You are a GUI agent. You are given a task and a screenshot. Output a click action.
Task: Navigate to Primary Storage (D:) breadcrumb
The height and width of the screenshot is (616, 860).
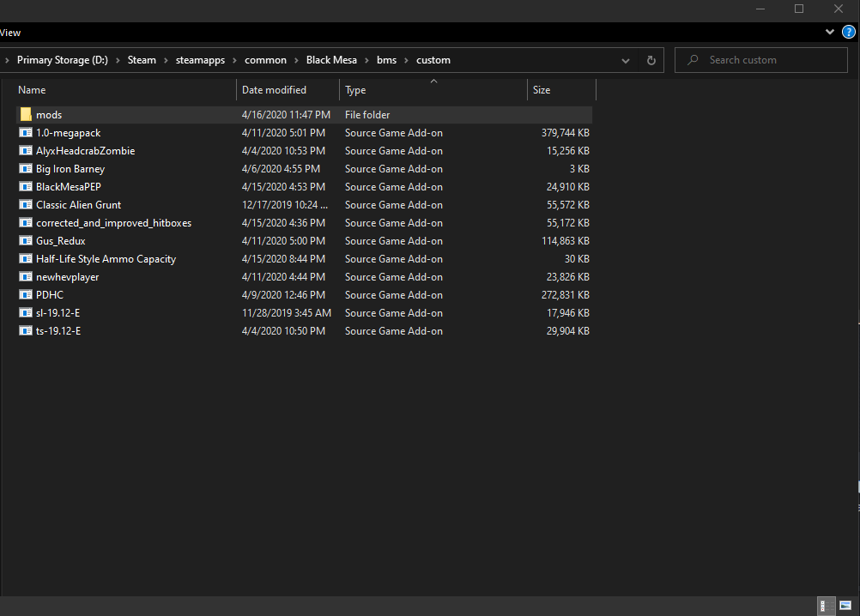[63, 60]
